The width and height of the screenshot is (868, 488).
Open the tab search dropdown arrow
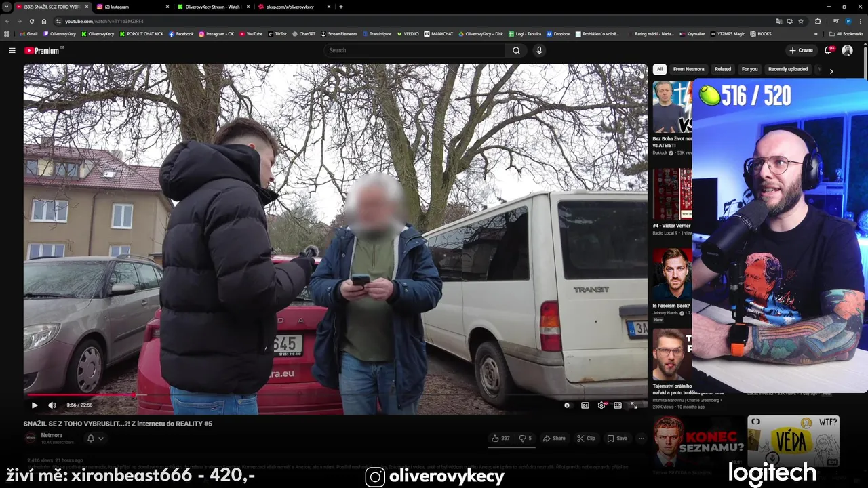[x=7, y=7]
